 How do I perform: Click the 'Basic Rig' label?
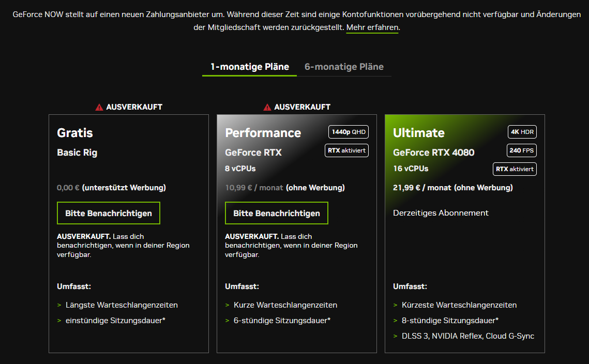coord(77,153)
